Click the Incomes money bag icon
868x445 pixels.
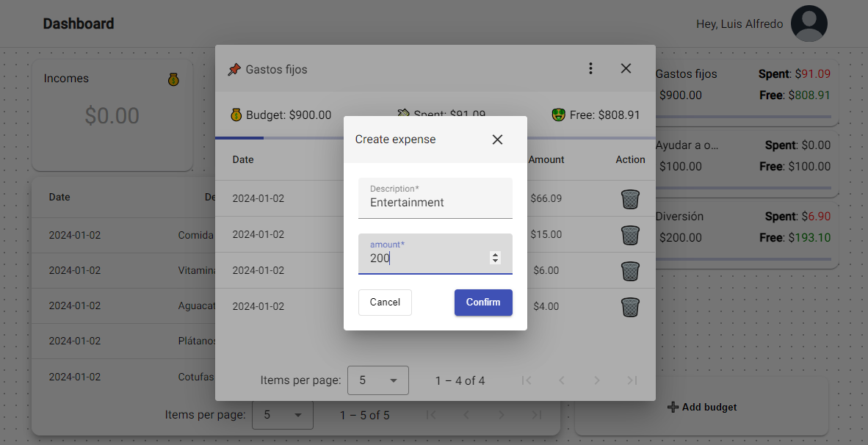[173, 79]
